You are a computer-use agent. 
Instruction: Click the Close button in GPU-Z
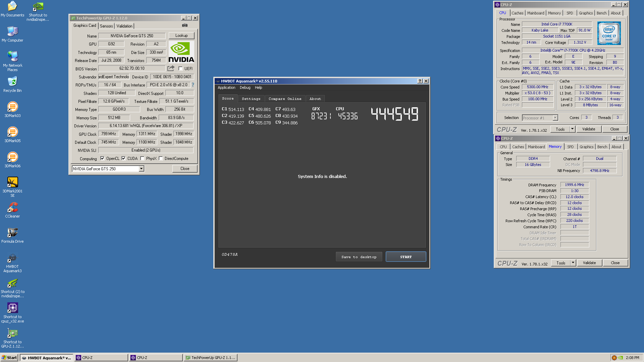[x=185, y=169]
